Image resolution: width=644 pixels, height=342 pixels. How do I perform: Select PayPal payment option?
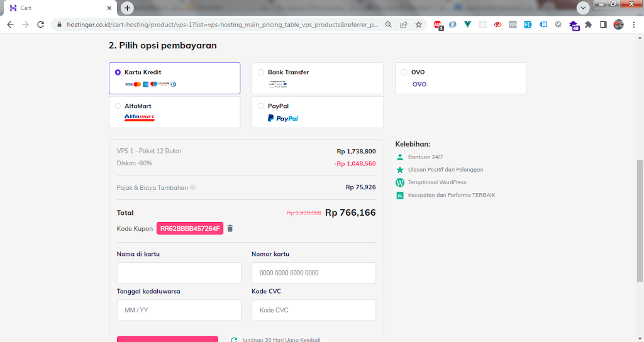[x=318, y=112]
